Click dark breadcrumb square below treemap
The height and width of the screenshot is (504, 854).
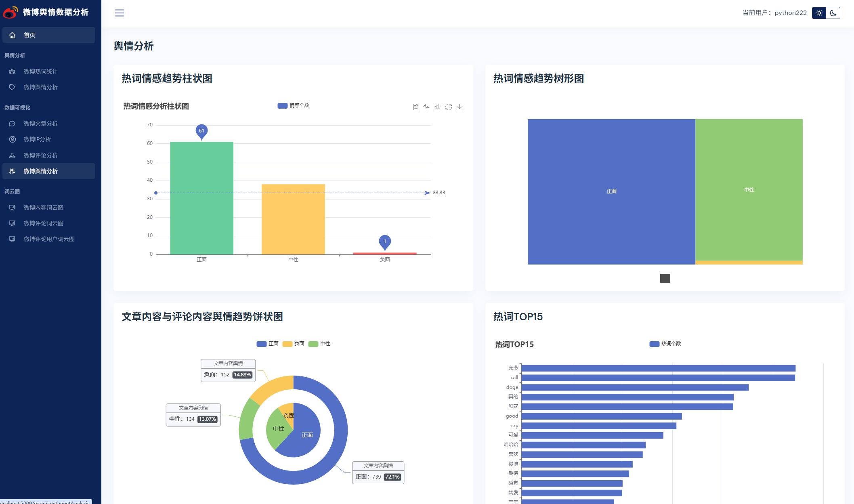pyautogui.click(x=665, y=278)
